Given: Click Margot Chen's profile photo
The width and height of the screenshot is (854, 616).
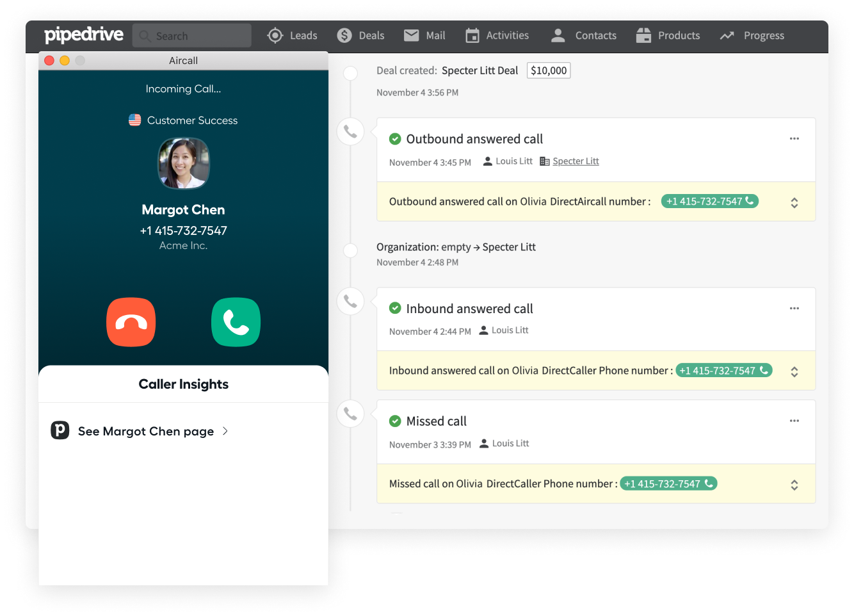Looking at the screenshot, I should (184, 164).
